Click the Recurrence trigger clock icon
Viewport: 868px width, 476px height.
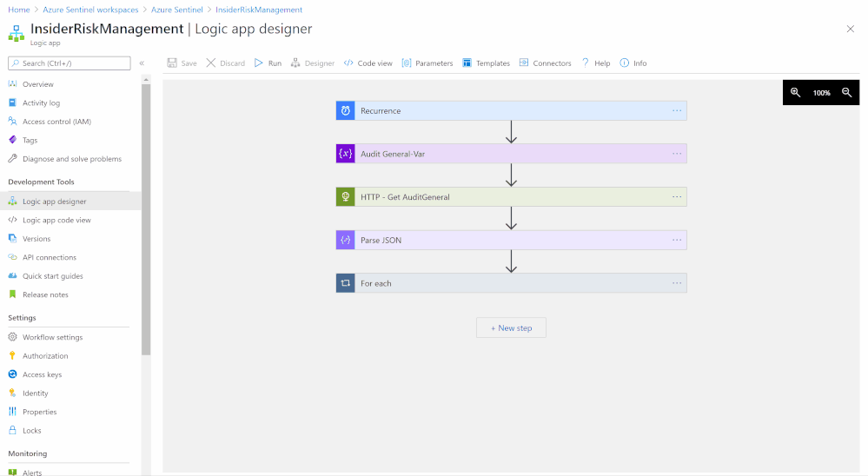tap(346, 110)
